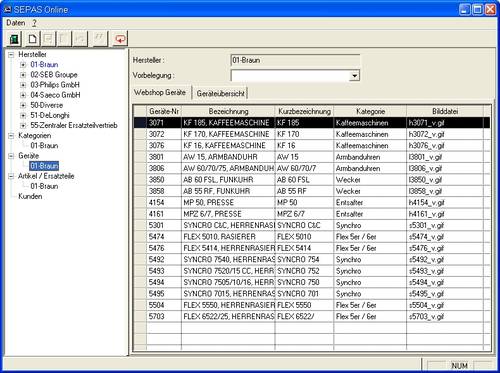
Task: Select Kurzbezeichnung cell FLEX 5550
Action: pos(304,305)
